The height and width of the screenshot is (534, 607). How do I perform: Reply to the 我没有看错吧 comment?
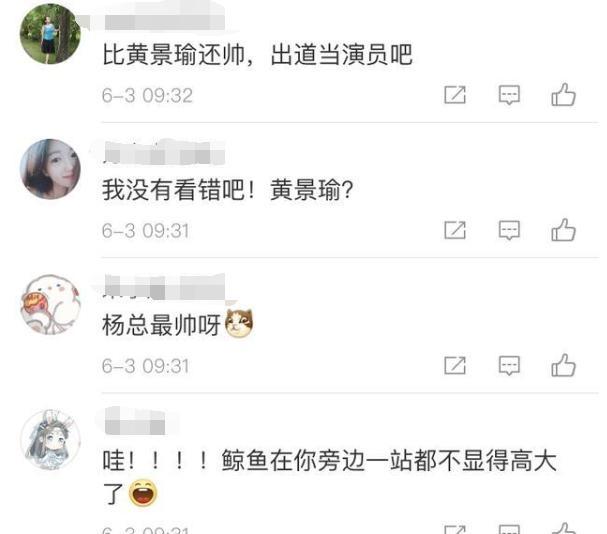pyautogui.click(x=509, y=230)
